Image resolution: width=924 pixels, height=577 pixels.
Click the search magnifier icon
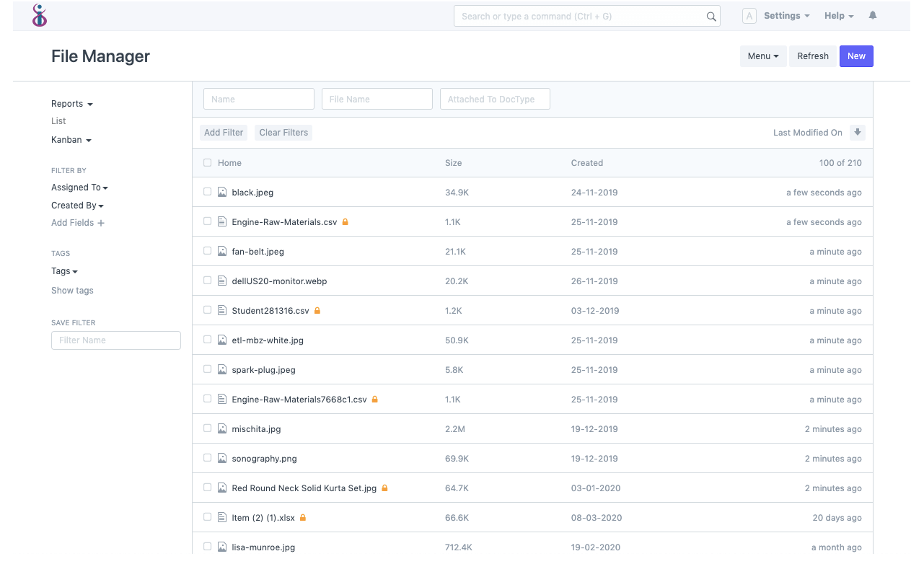click(x=711, y=16)
